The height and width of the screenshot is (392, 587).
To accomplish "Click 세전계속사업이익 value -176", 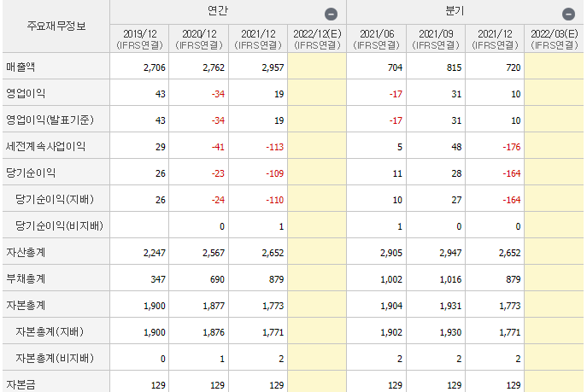I will 511,147.
